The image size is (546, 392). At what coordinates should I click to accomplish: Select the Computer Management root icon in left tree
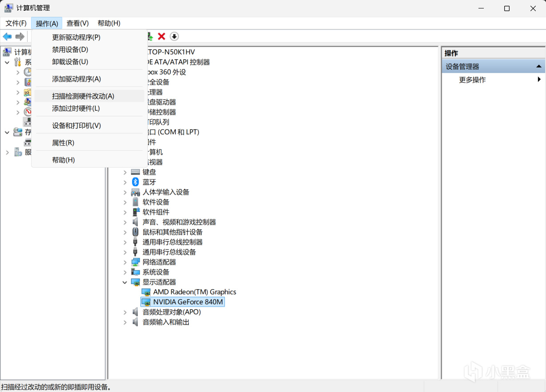coord(7,52)
